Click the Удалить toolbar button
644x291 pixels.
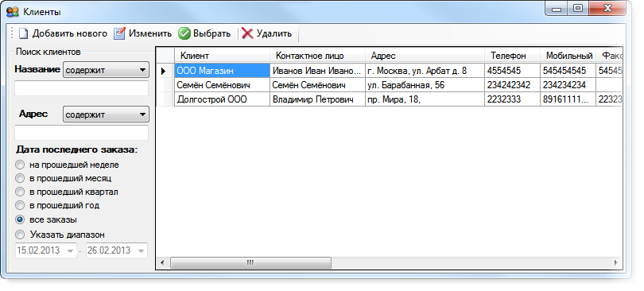[267, 33]
